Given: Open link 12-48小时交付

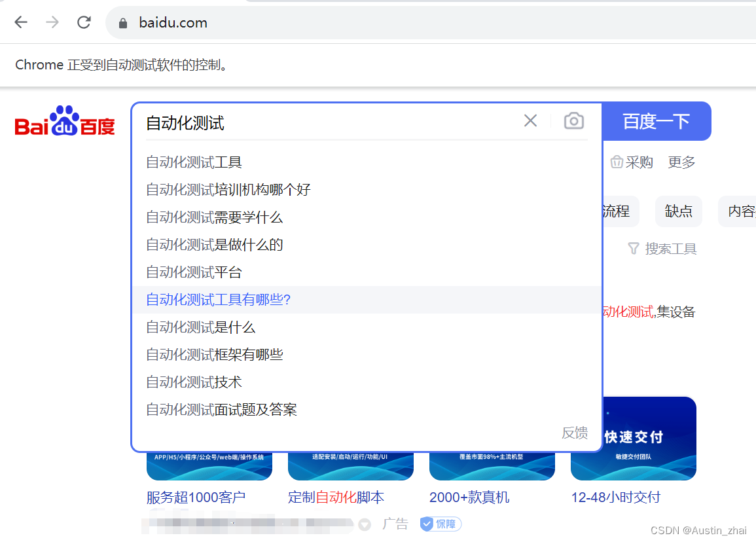Looking at the screenshot, I should click(616, 497).
